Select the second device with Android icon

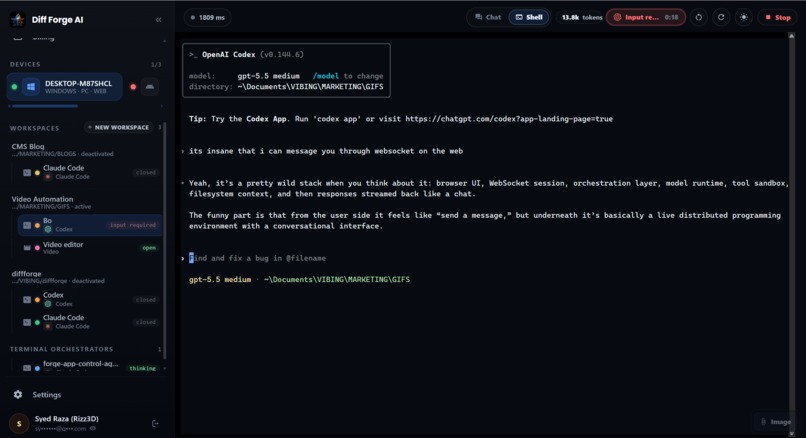point(150,87)
